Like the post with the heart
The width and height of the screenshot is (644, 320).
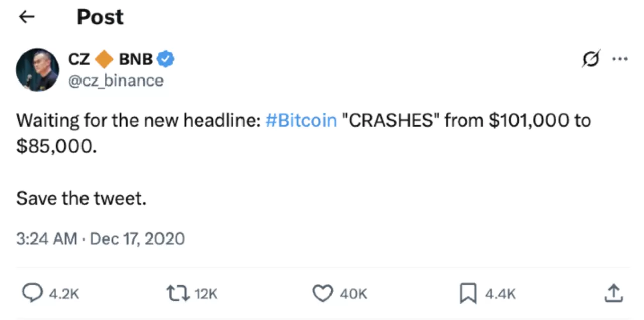325,293
